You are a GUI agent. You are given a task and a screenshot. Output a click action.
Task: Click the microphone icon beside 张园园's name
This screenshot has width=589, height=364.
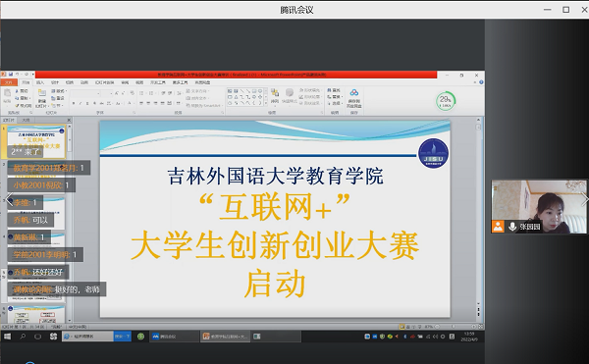pyautogui.click(x=512, y=227)
